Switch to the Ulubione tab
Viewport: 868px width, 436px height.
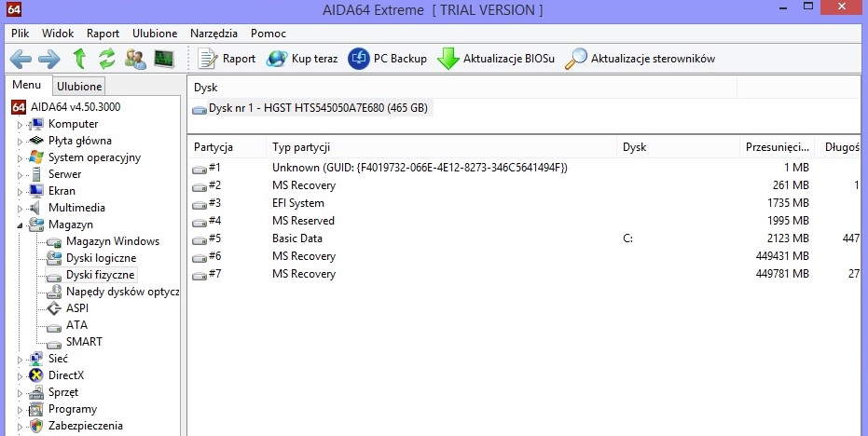click(x=79, y=87)
